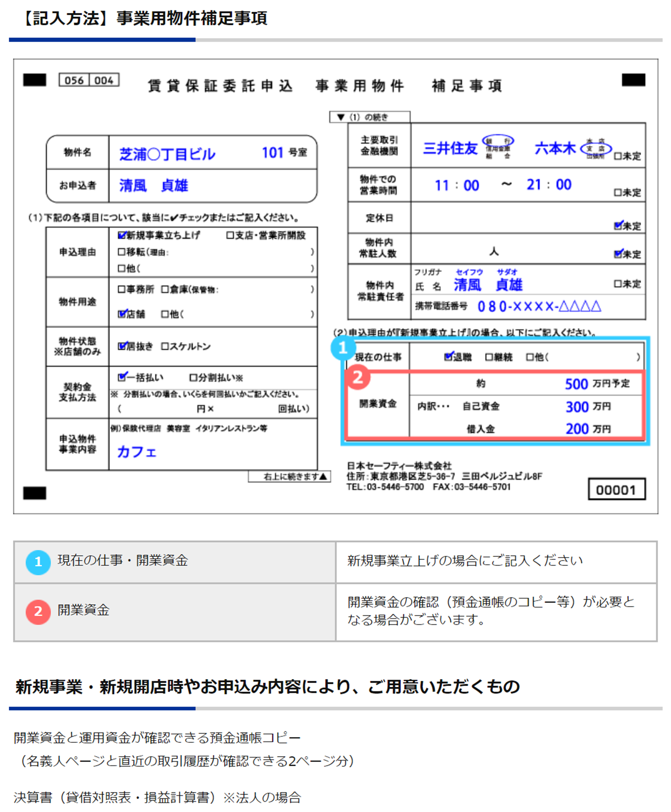Tick the 倉庫 checkbox
The height and width of the screenshot is (812, 671).
click(165, 289)
